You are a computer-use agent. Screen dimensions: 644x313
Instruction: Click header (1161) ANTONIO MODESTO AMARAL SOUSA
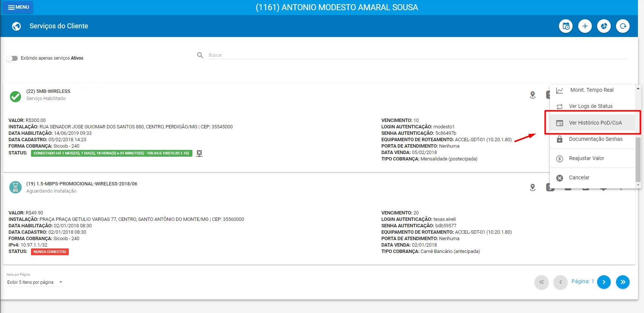pos(337,8)
